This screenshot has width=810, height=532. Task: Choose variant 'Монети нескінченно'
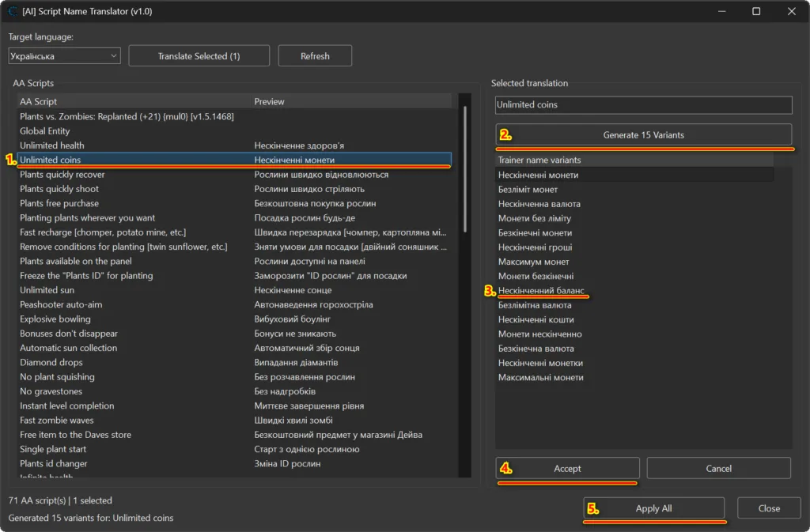click(x=634, y=334)
